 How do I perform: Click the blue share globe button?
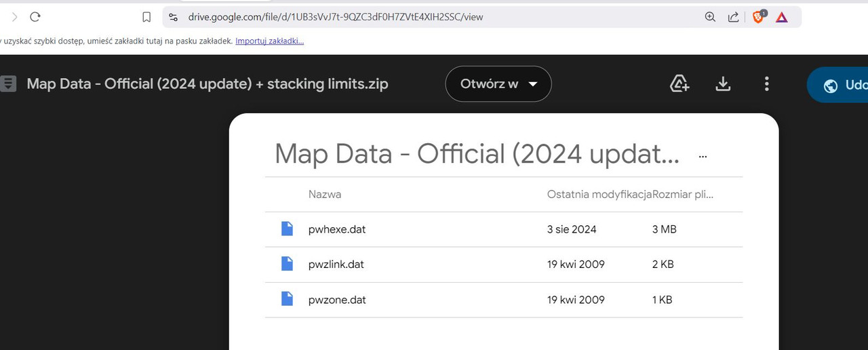point(838,85)
